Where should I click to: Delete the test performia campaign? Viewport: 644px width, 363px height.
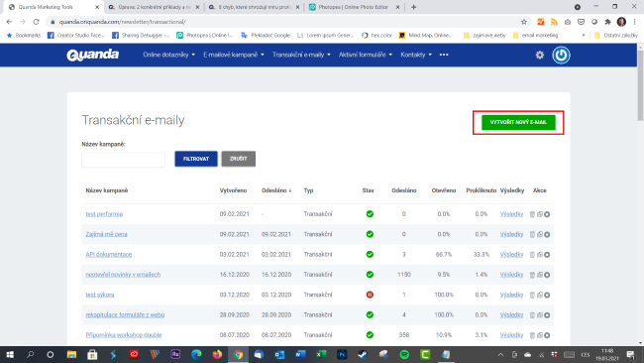click(532, 214)
